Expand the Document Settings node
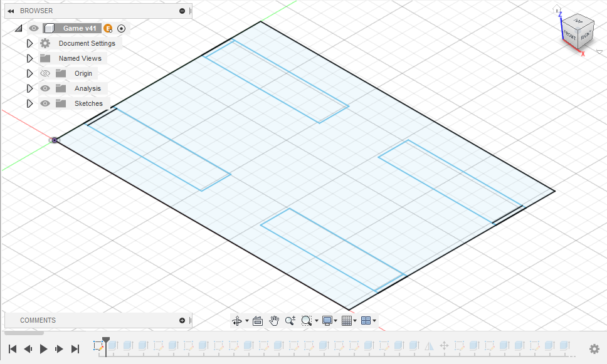This screenshot has width=607, height=364. [x=29, y=43]
